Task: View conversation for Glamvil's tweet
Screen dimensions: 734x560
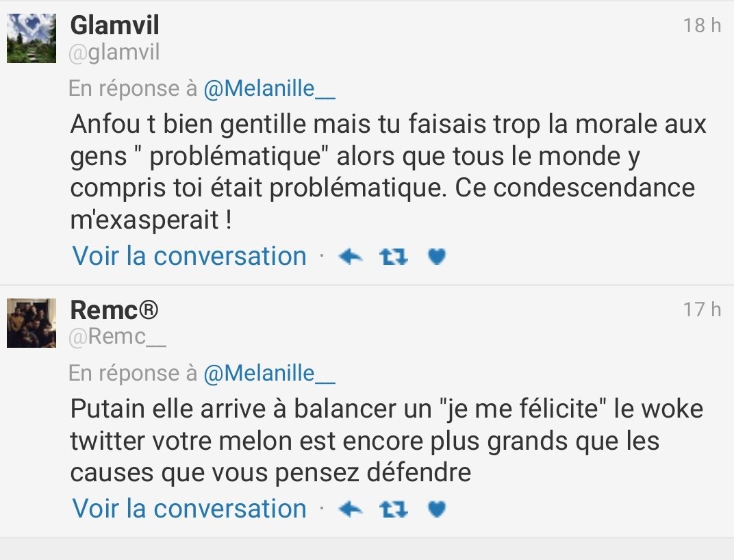Action: pos(190,256)
